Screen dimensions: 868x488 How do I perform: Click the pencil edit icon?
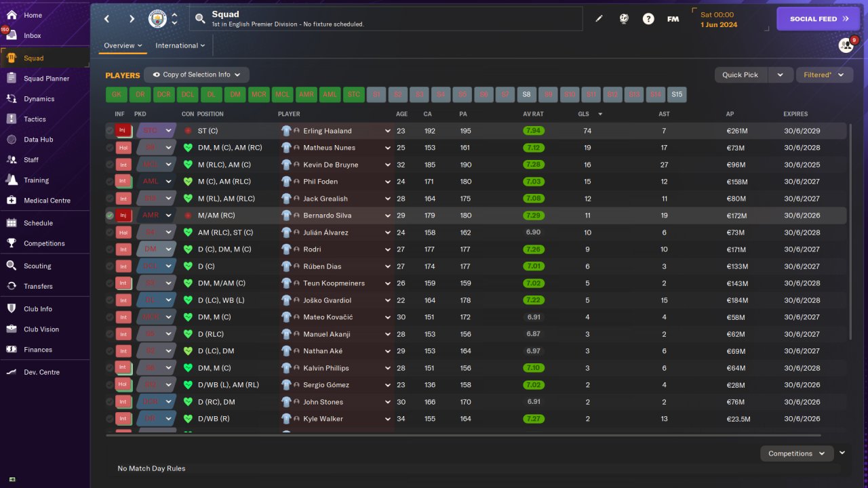[599, 19]
